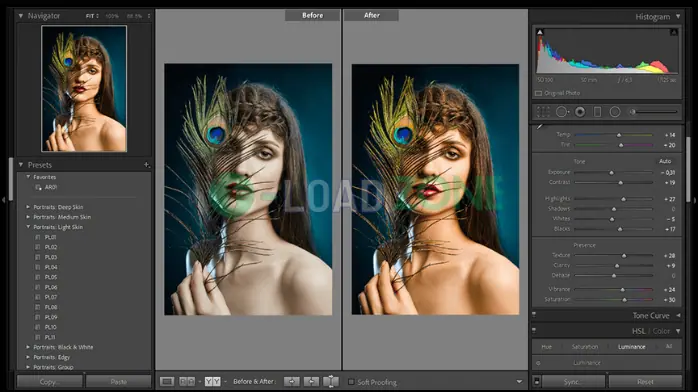
Task: Pick the White Balance eyedropper
Action: tap(540, 127)
